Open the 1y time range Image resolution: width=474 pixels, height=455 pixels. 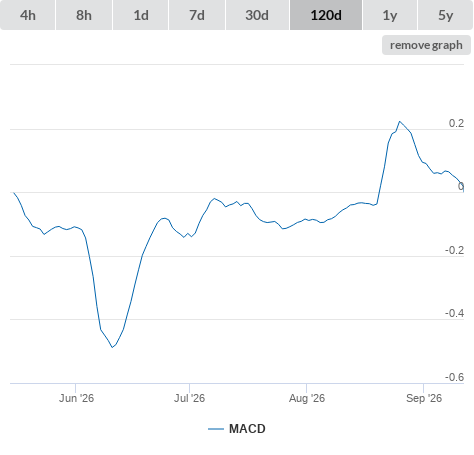coord(390,15)
